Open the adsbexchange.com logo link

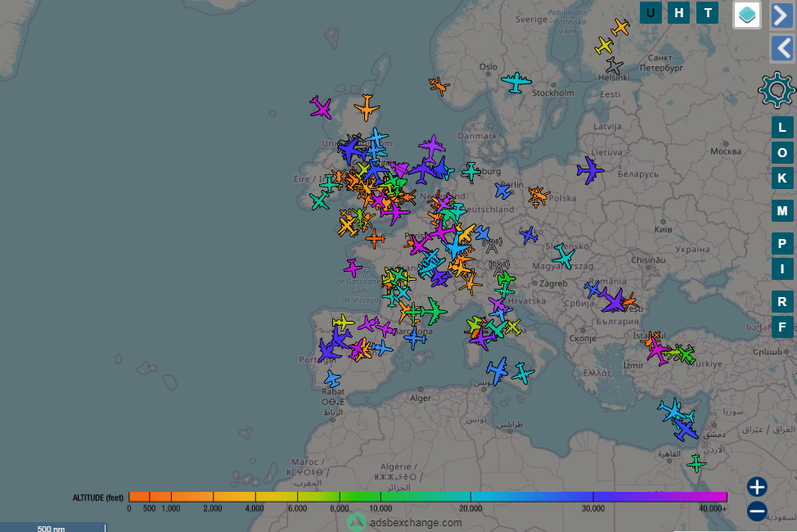[x=405, y=522]
